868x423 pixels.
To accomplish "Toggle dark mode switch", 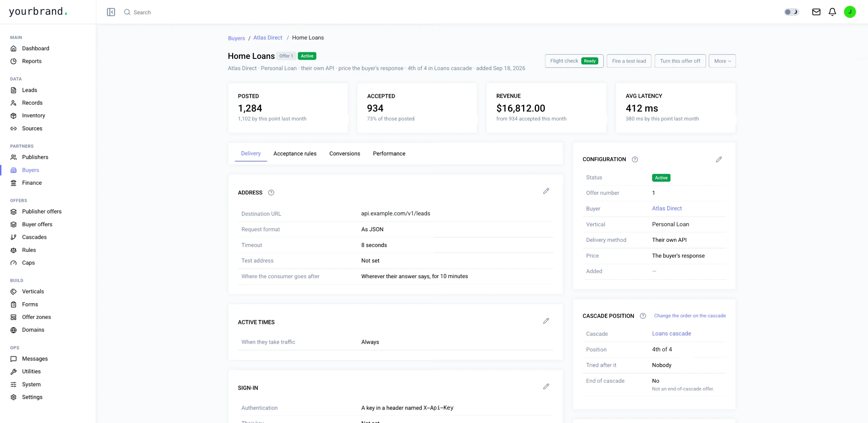I will click(791, 12).
